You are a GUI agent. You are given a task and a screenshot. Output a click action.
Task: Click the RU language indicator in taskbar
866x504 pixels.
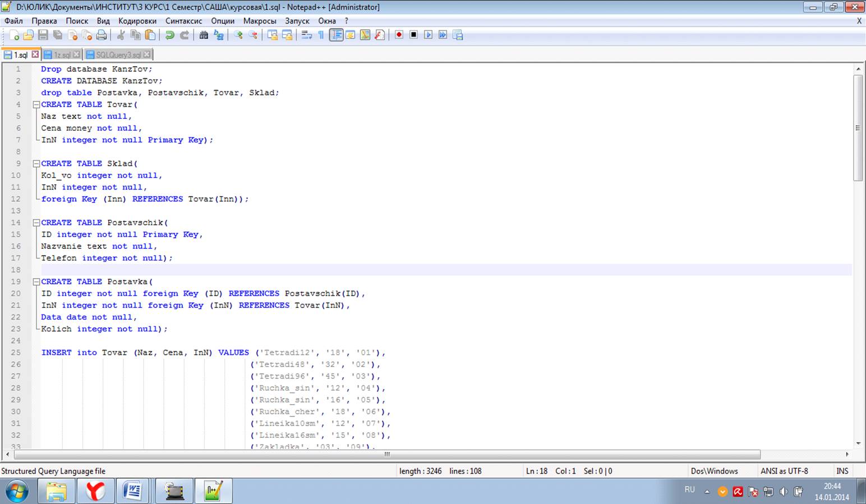(x=689, y=490)
